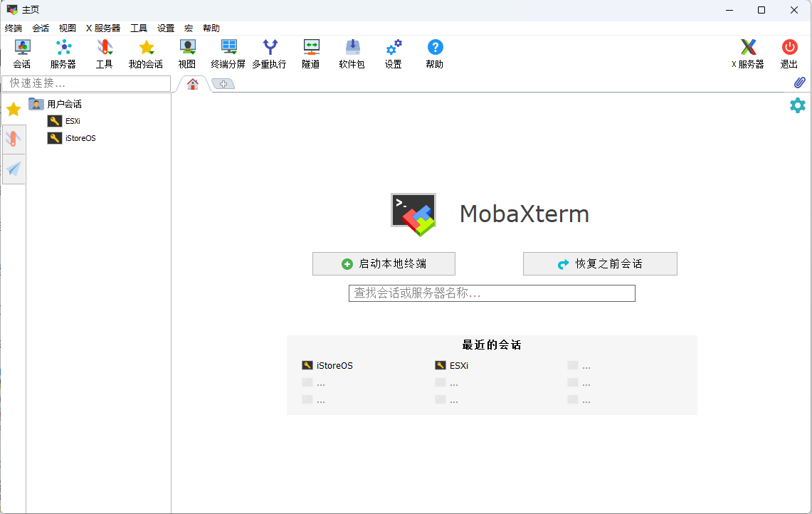The image size is (812, 514).
Task: Click 启动本地终端 button
Action: [x=384, y=263]
